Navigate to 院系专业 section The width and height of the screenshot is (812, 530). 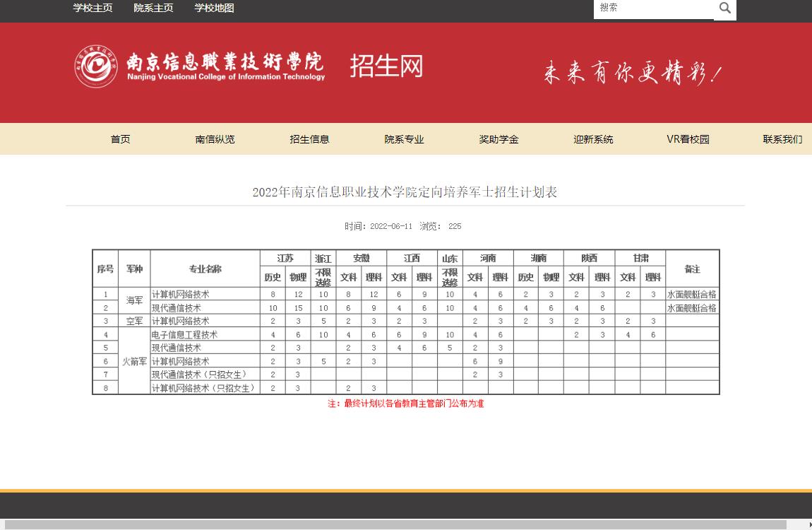pos(405,139)
